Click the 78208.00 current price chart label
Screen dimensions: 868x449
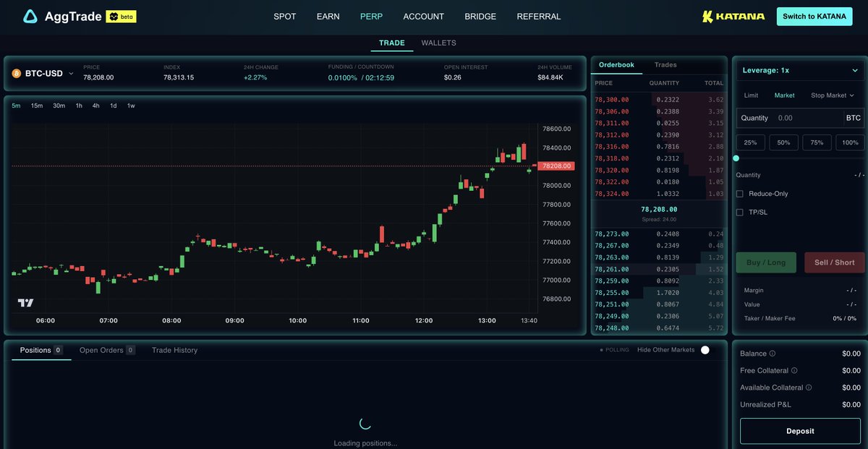(x=556, y=166)
